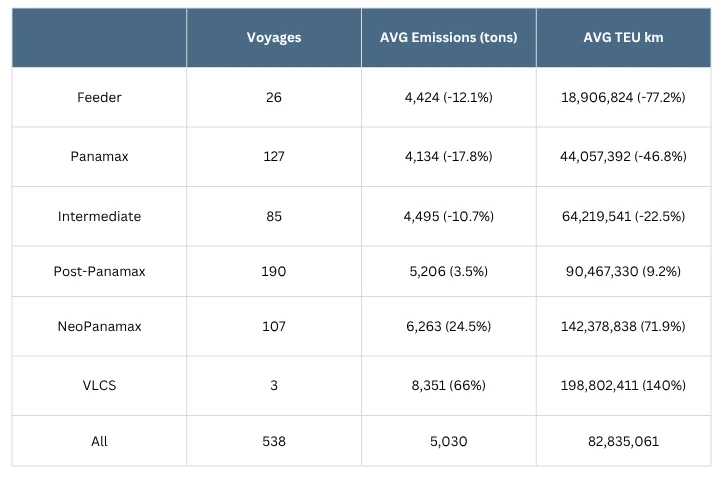726x486 pixels.
Task: Select the Feeder row label
Action: point(99,97)
